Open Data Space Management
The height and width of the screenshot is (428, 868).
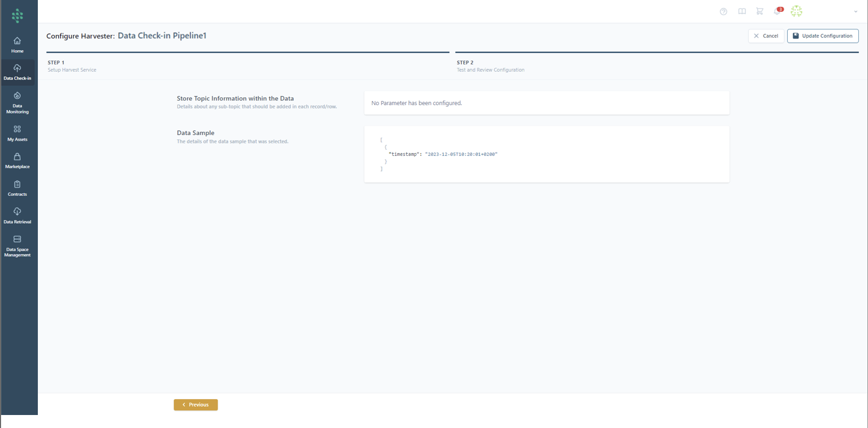pyautogui.click(x=18, y=246)
